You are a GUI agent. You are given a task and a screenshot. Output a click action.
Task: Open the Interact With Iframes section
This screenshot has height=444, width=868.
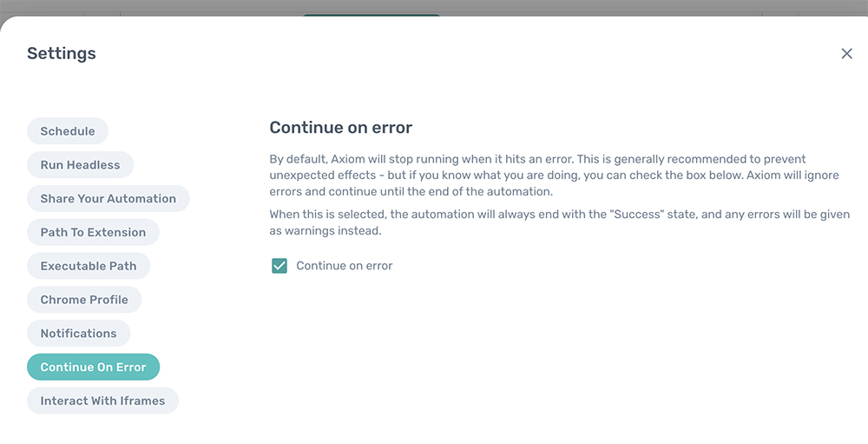pyautogui.click(x=102, y=401)
